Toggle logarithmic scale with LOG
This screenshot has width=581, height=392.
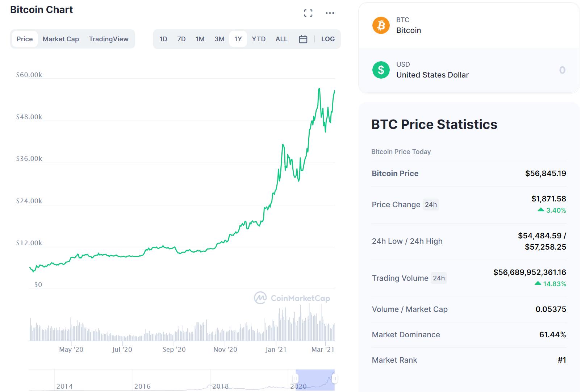[x=328, y=39]
